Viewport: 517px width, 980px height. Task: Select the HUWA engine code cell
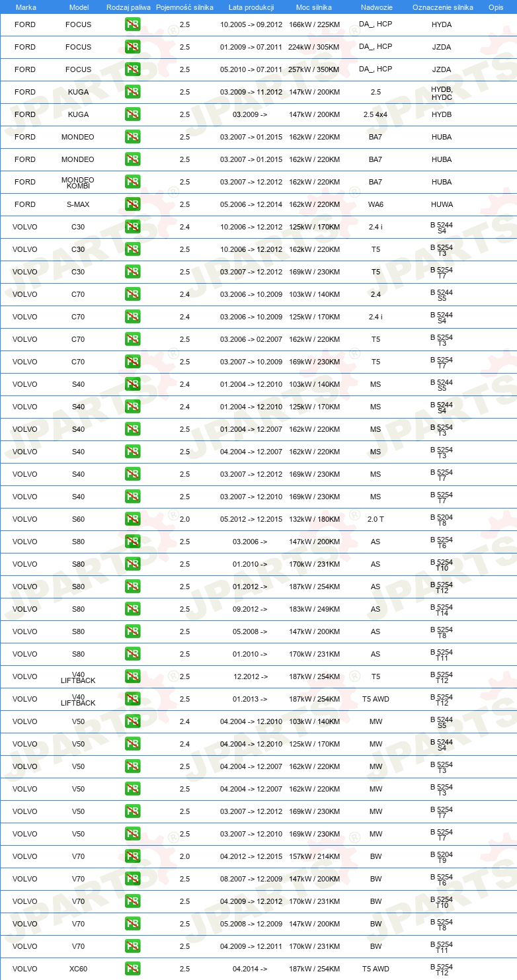pyautogui.click(x=442, y=204)
